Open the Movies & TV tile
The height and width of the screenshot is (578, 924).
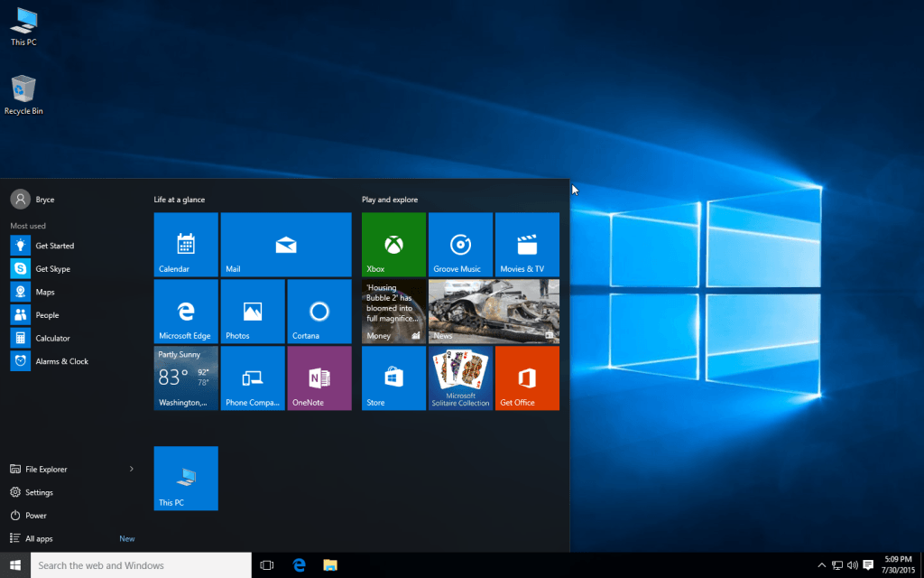[x=527, y=244]
